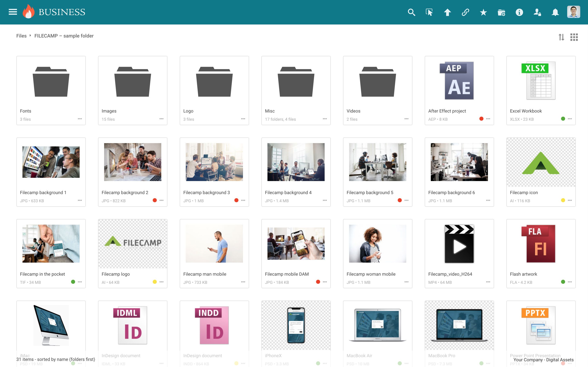Open options menu for Fonts folder
The image size is (588, 367).
tap(80, 119)
